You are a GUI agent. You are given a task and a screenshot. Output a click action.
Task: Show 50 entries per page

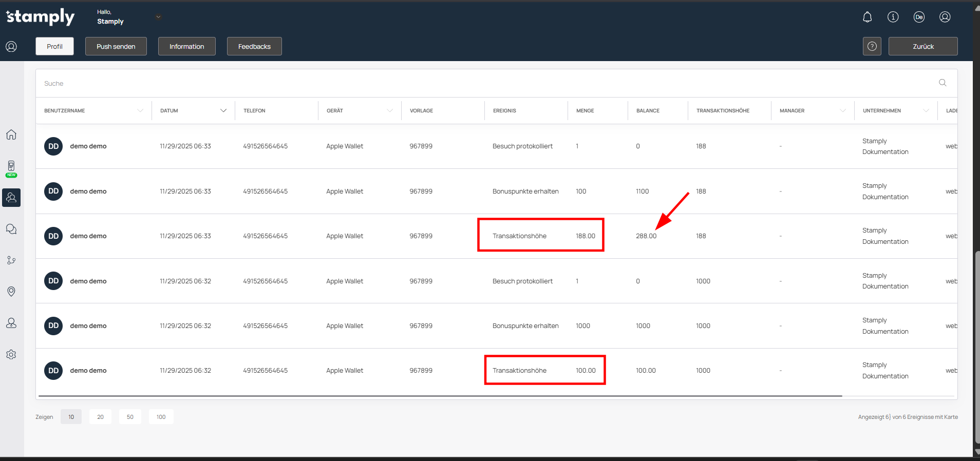130,417
